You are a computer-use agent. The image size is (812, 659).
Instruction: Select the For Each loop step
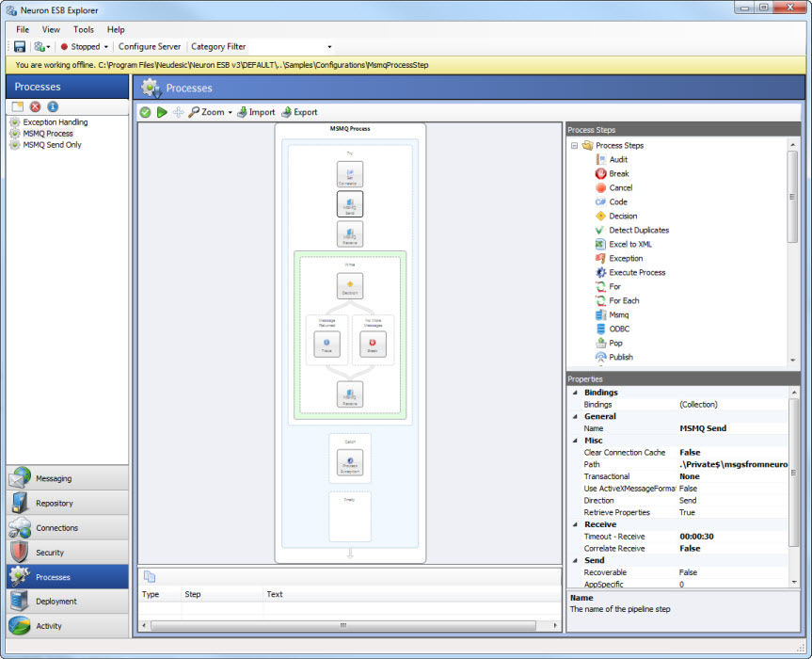point(617,300)
